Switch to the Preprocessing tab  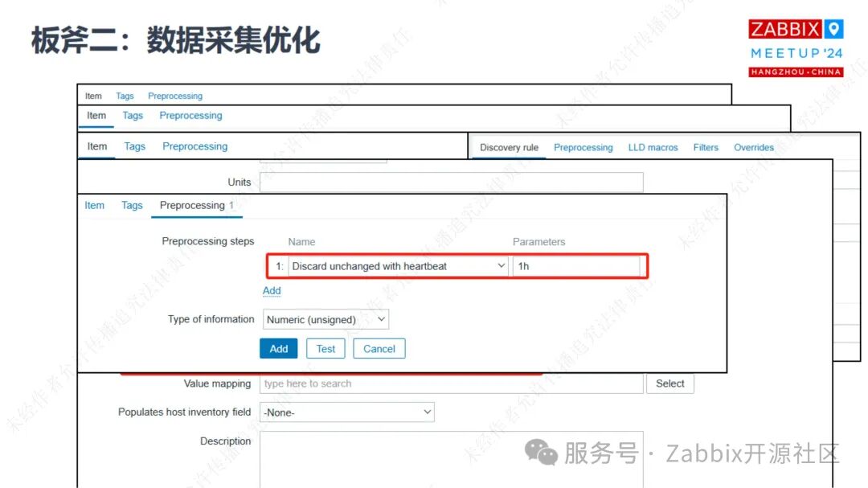[192, 205]
